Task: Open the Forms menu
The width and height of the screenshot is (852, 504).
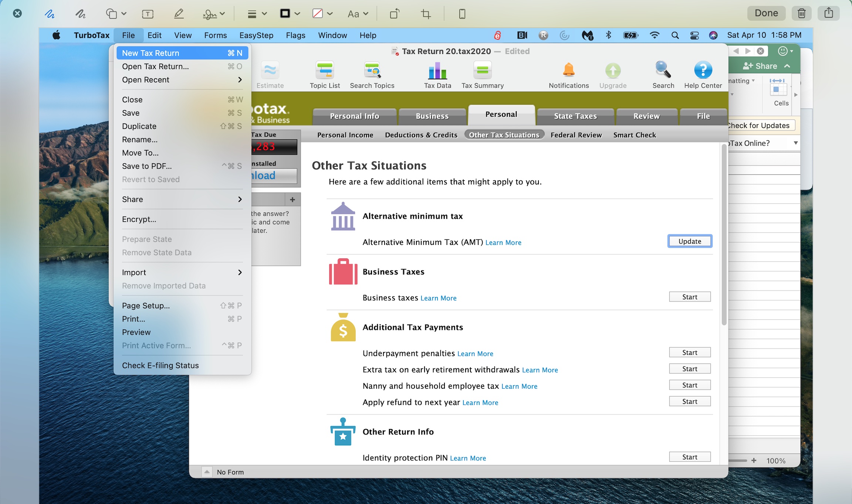Action: pos(216,35)
